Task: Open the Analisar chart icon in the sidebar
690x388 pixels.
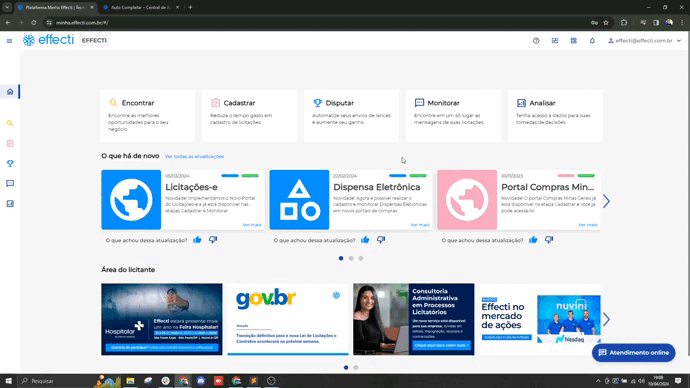Action: (x=10, y=204)
